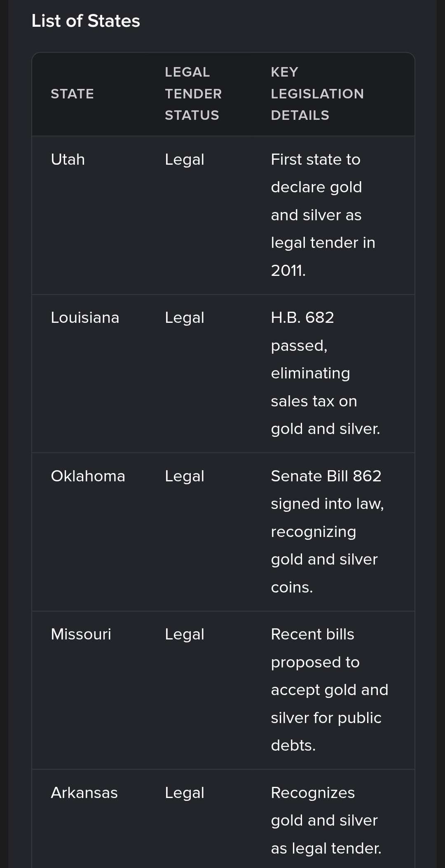445x868 pixels.
Task: Click the Legal status in Louisiana's row
Action: (184, 317)
